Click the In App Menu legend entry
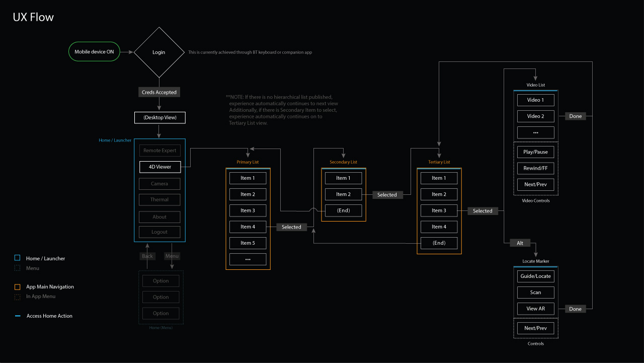This screenshot has width=644, height=363. [x=41, y=297]
